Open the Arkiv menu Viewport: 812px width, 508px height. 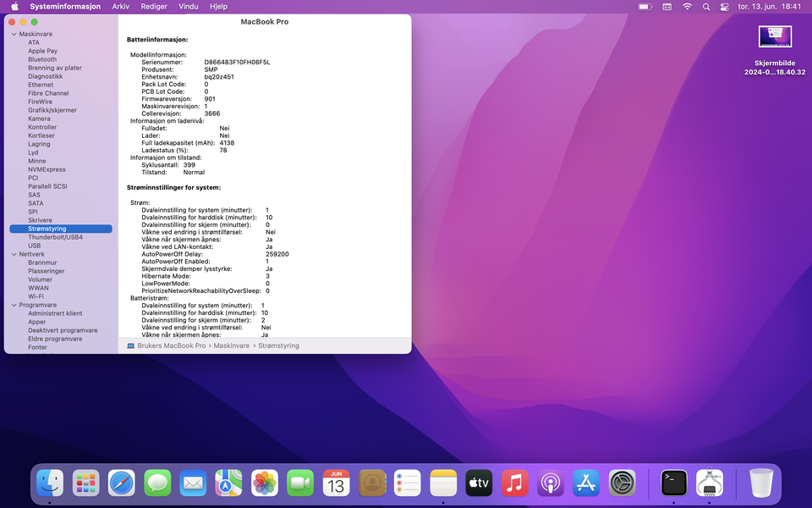click(x=121, y=7)
